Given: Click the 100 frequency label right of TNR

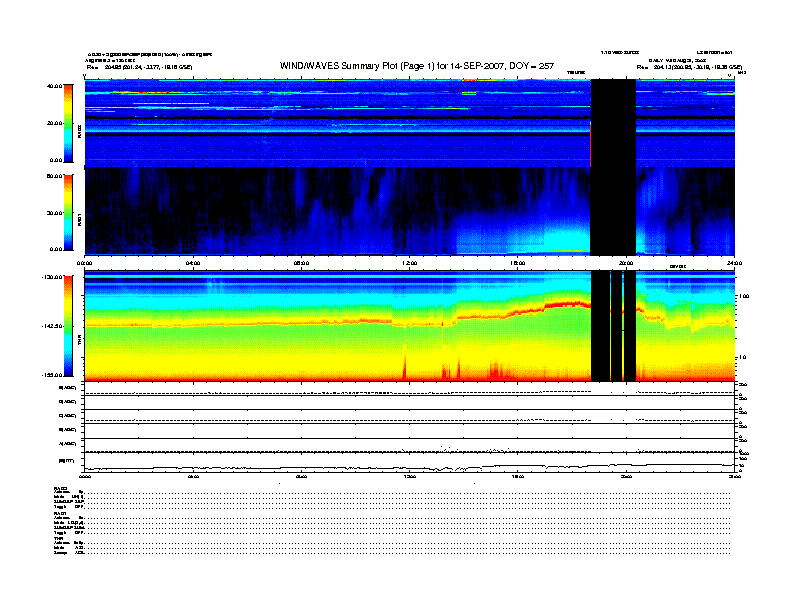Looking at the screenshot, I should click(744, 296).
